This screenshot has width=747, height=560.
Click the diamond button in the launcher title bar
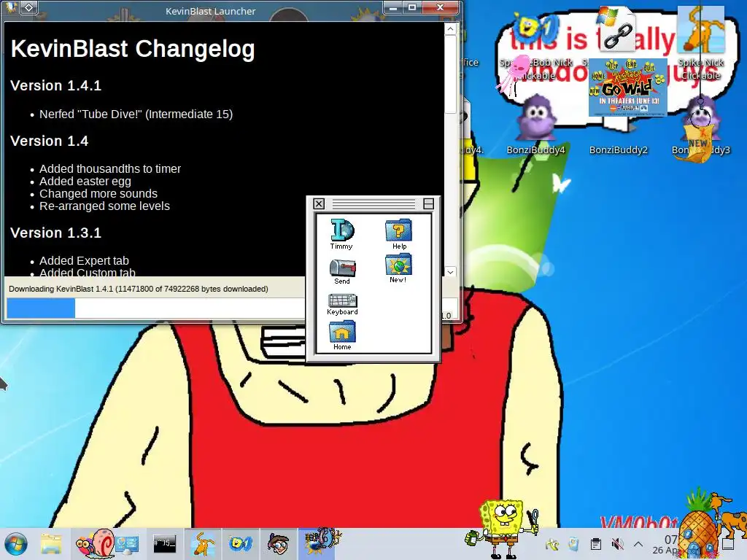click(x=28, y=7)
